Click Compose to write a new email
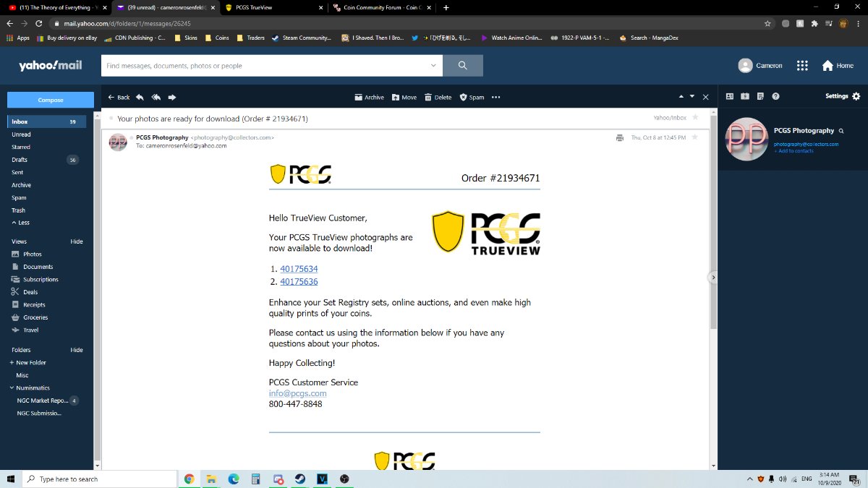 click(51, 100)
